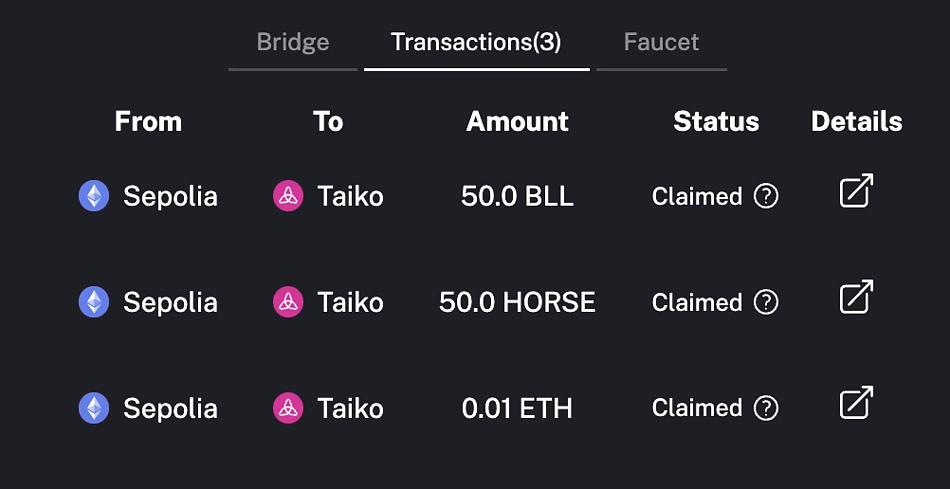Click the help icon beside BLL Claimed status
Image resolution: width=950 pixels, height=489 pixels.
coord(766,196)
